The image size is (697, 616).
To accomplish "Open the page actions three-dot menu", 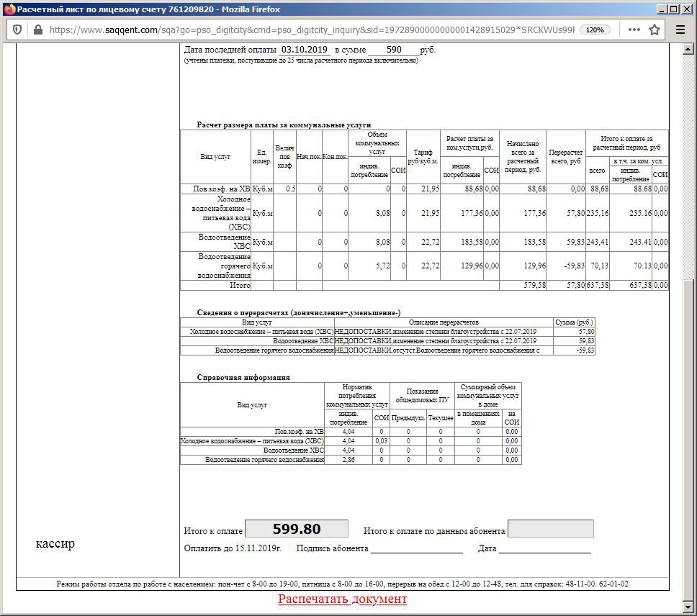I will coord(634,30).
